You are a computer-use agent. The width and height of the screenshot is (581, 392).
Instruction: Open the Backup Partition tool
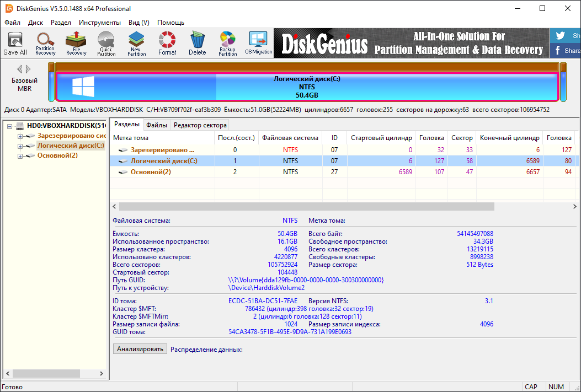pyautogui.click(x=227, y=44)
